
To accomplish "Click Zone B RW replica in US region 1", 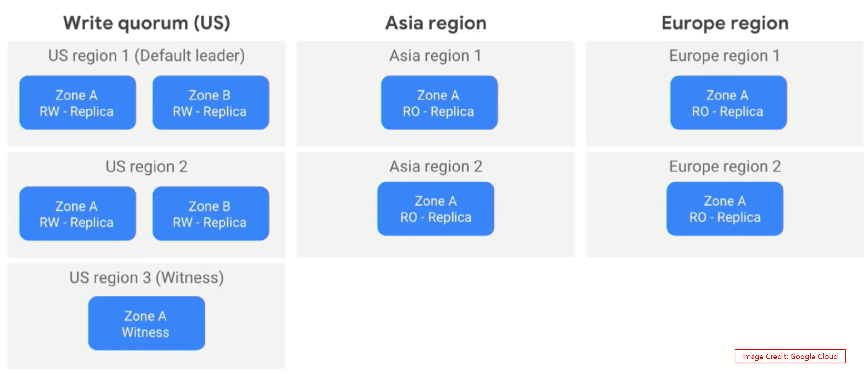I will click(211, 102).
